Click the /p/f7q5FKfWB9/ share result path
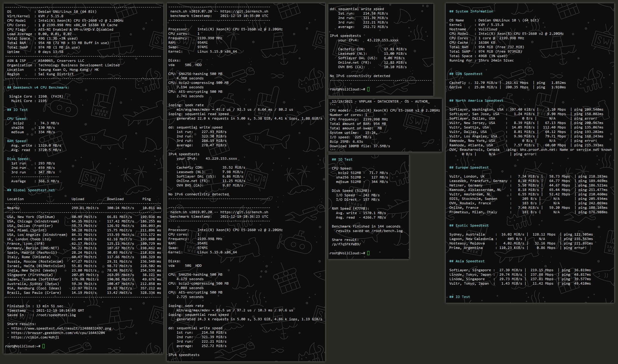This screenshot has height=364, width=618. click(x=346, y=244)
